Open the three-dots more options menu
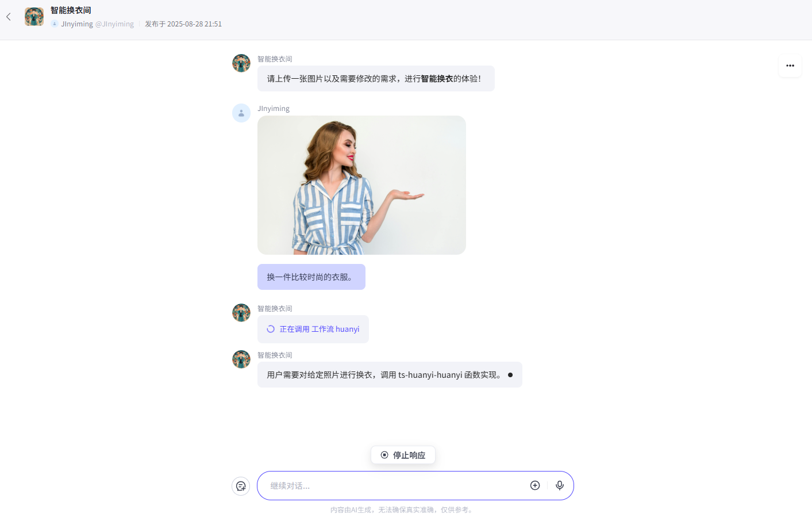The image size is (812, 525). (790, 66)
